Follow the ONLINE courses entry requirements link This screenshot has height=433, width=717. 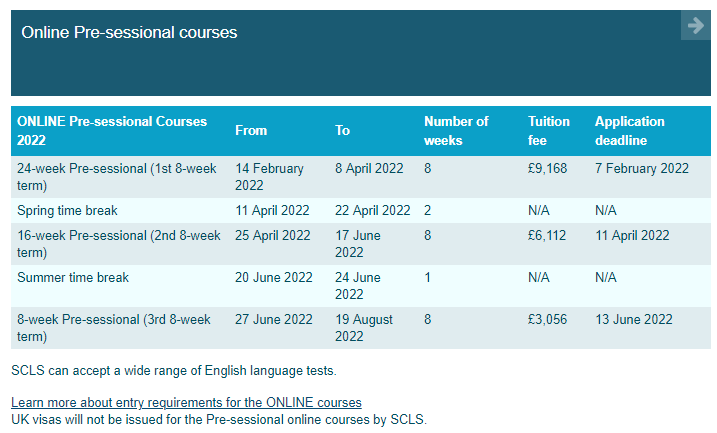[x=186, y=402]
